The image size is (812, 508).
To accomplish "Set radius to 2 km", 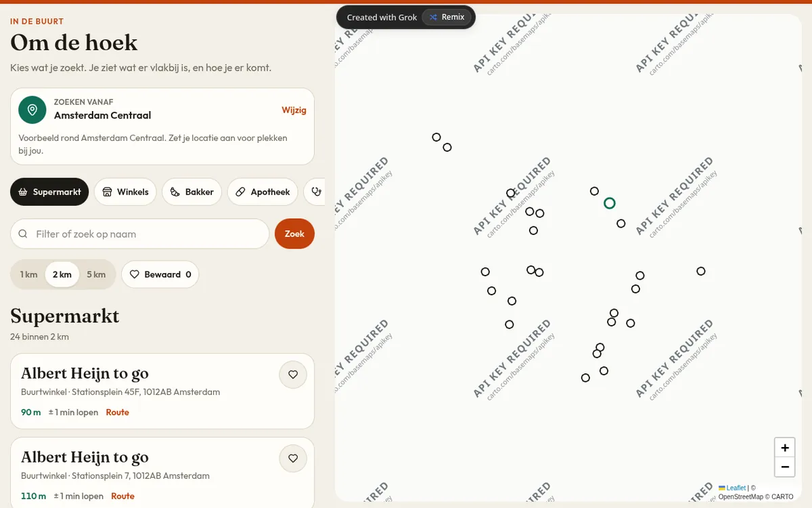I will (62, 274).
